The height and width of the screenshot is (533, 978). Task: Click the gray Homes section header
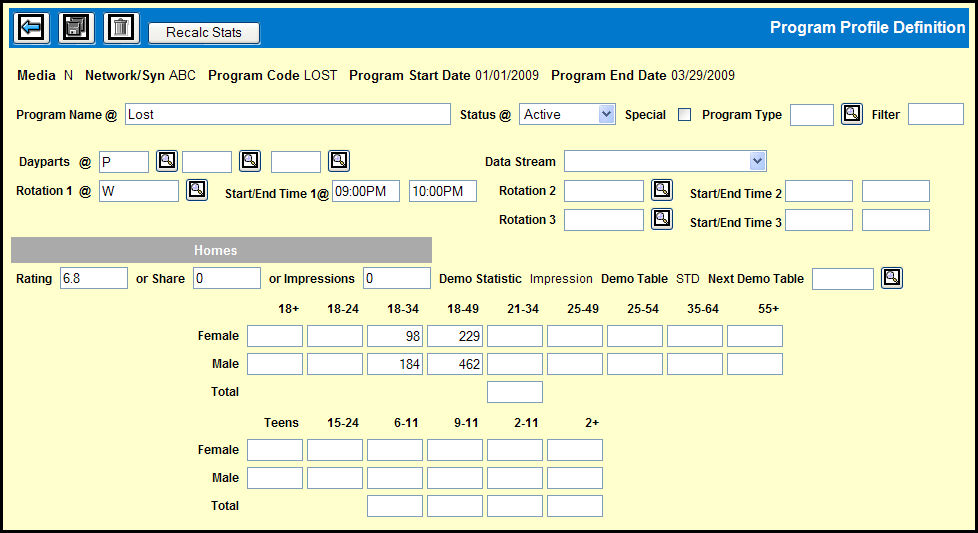(221, 250)
